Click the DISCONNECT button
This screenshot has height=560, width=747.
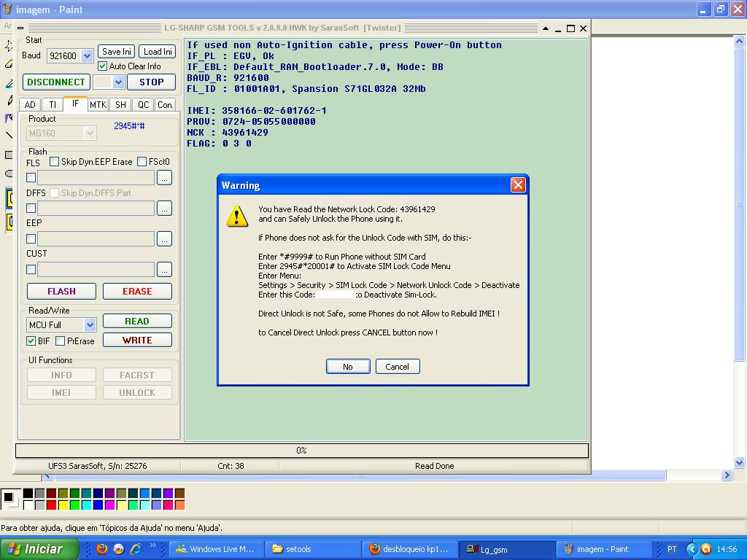point(56,82)
